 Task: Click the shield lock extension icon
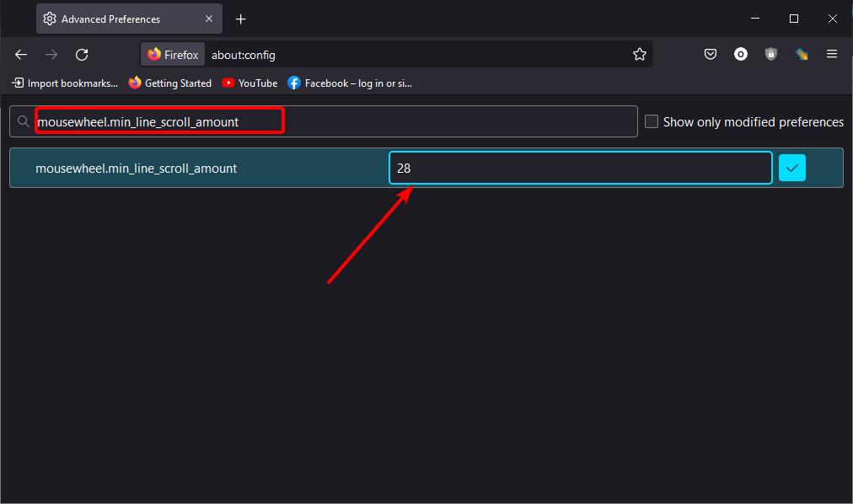pyautogui.click(x=771, y=54)
